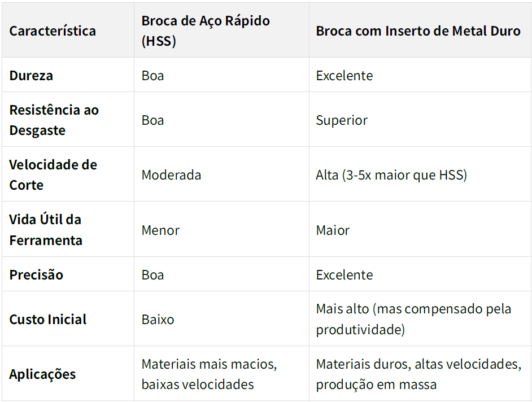Click 'Excelente' in the Dureza row
532x402 pixels.
[345, 76]
